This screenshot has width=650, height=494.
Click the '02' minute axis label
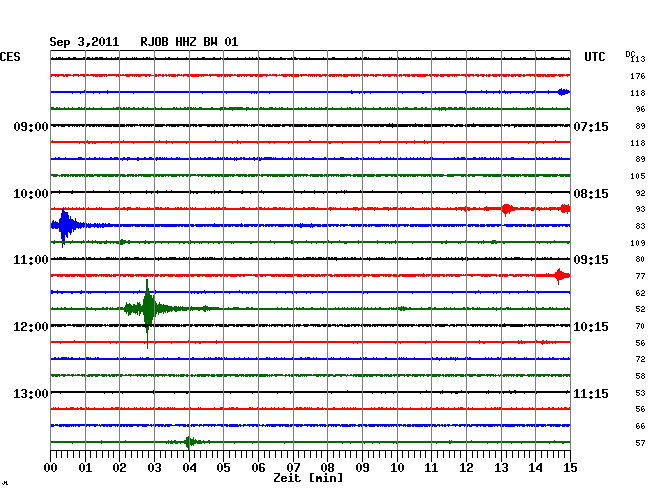[119, 467]
